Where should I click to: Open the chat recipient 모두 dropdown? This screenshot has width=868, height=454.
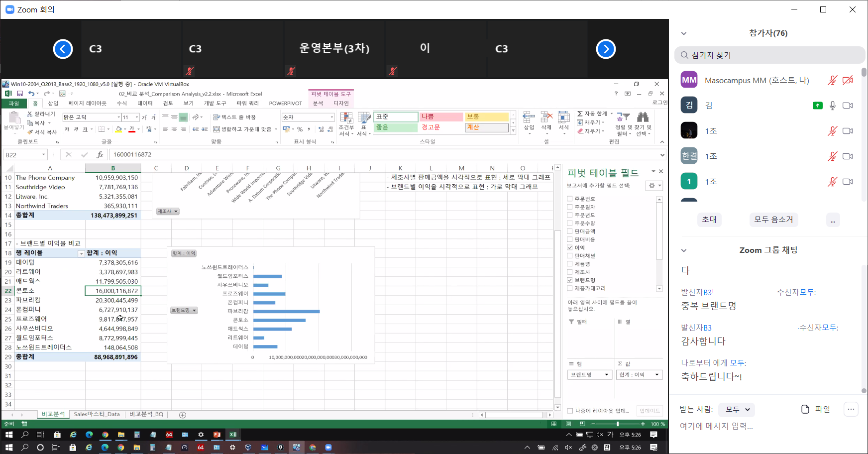pos(738,410)
